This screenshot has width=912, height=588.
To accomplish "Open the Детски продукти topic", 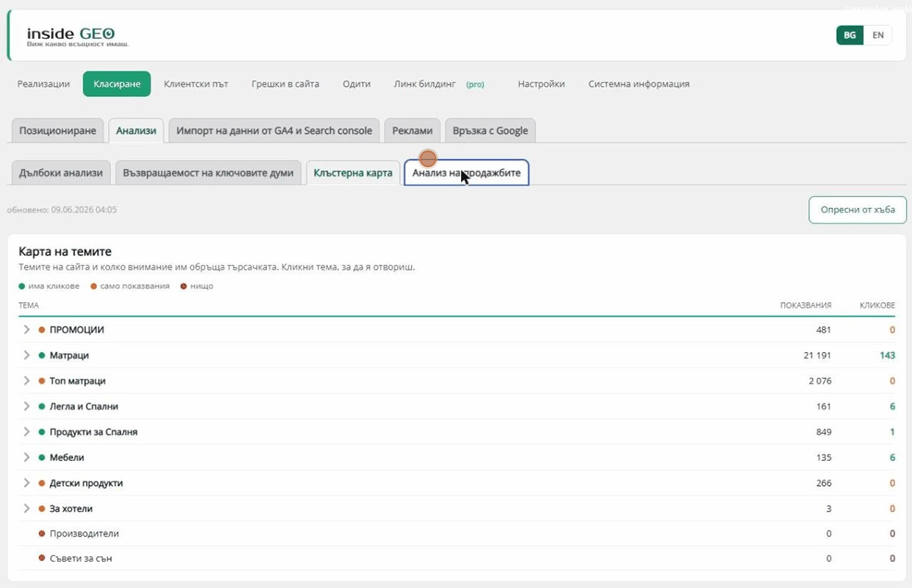I will pos(86,483).
